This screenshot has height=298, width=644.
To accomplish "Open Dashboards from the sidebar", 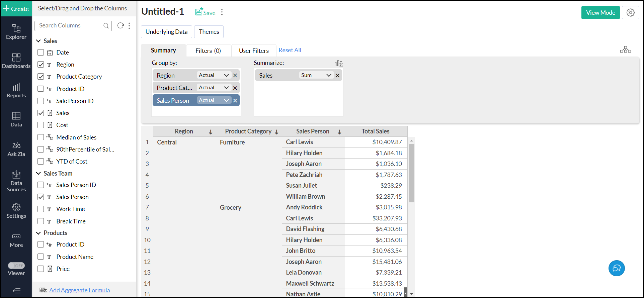I will tap(16, 61).
